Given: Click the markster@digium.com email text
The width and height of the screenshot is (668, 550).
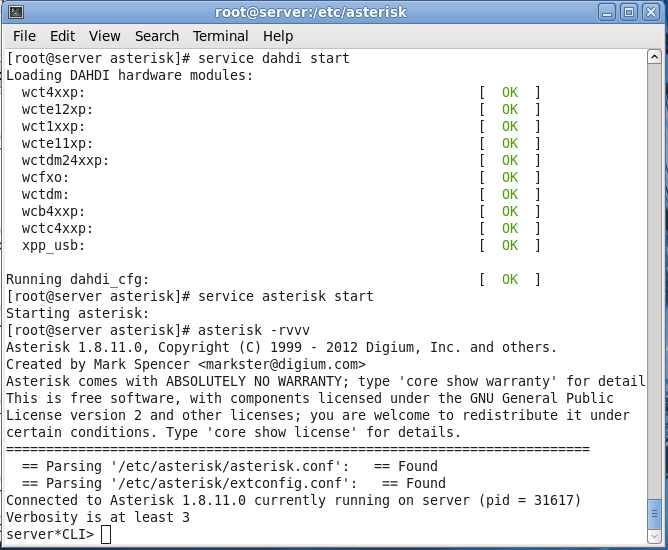Looking at the screenshot, I should pos(282,364).
